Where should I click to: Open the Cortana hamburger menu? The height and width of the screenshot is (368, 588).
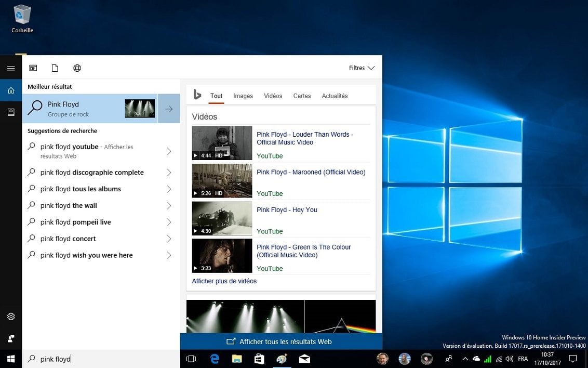[x=11, y=68]
